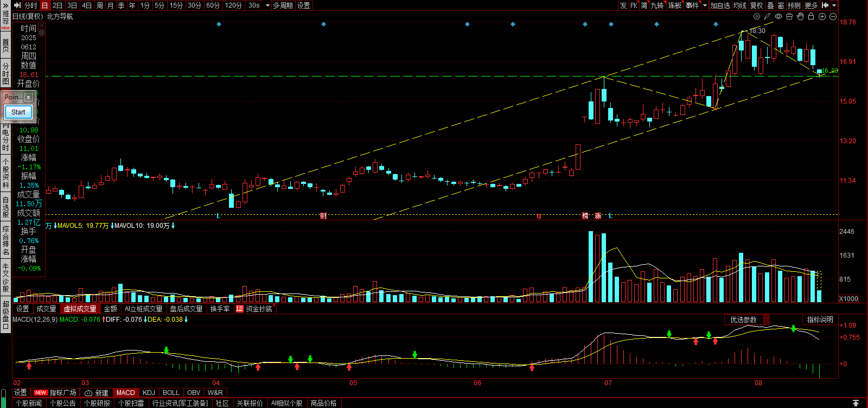Image resolution: width=868 pixels, height=408 pixels.
Task: Click 加自选 add to watchlist
Action: [720, 5]
